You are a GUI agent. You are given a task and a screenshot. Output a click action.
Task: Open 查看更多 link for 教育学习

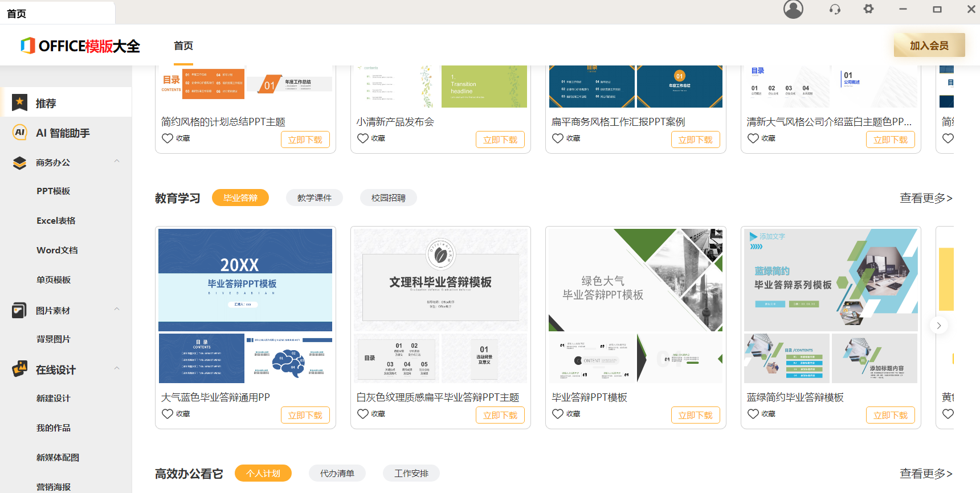pos(926,198)
